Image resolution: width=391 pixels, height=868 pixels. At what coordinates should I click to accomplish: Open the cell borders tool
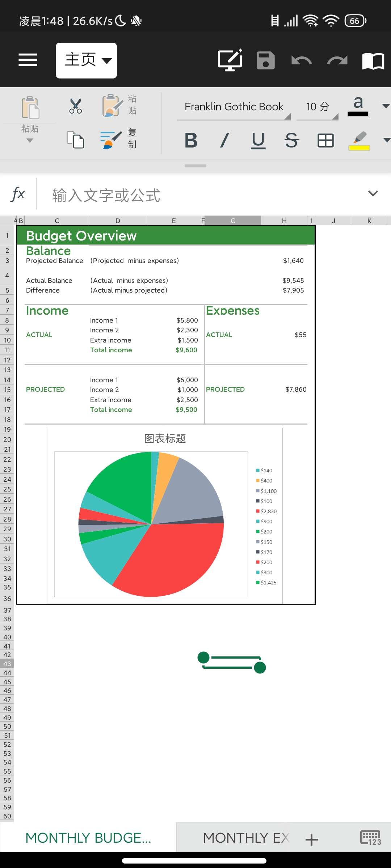(x=325, y=140)
